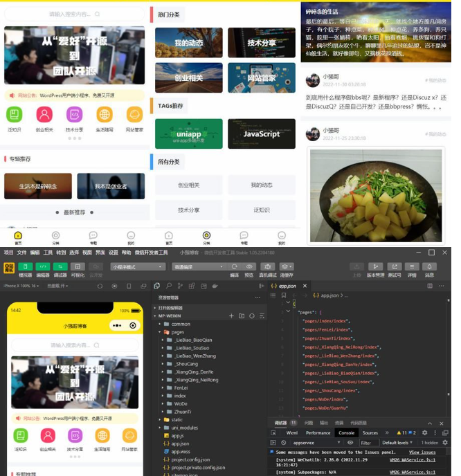461x476 pixels.
Task: Open 真机调试 real device debug
Action: pos(268,267)
